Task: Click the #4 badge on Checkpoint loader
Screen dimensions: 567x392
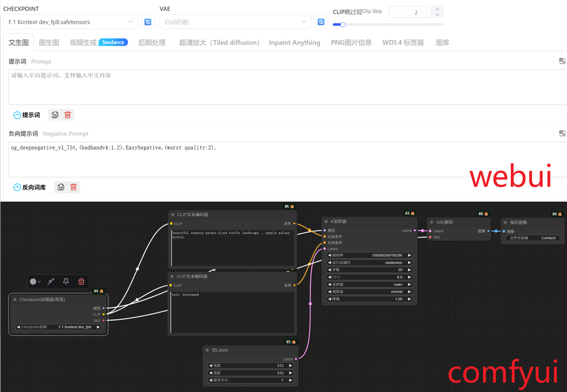Action: pos(98,291)
